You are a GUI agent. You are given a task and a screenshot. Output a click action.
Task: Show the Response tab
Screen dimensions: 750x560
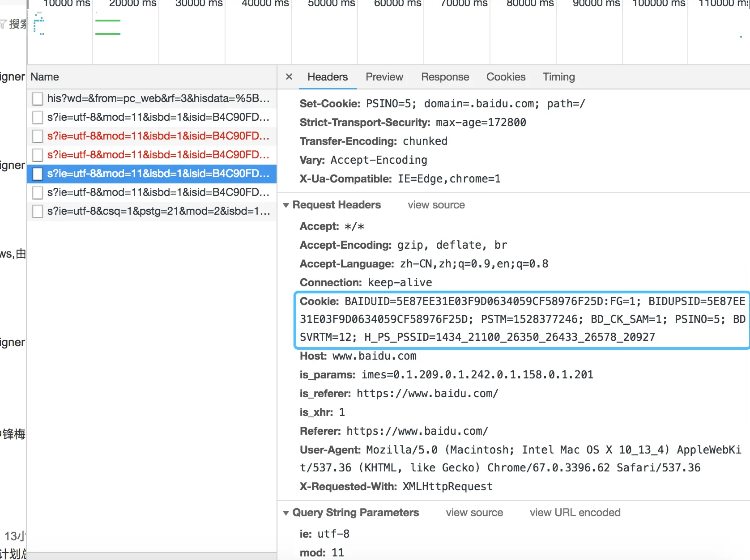pos(445,77)
